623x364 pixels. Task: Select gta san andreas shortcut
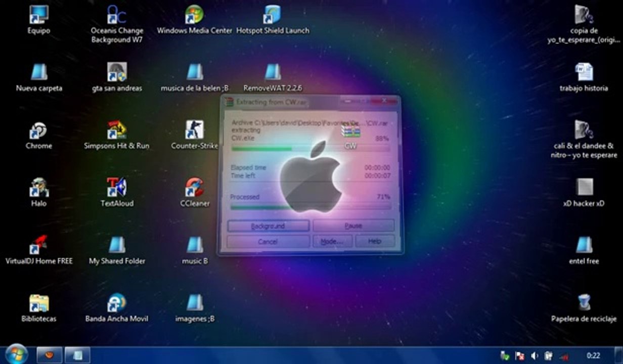click(117, 78)
